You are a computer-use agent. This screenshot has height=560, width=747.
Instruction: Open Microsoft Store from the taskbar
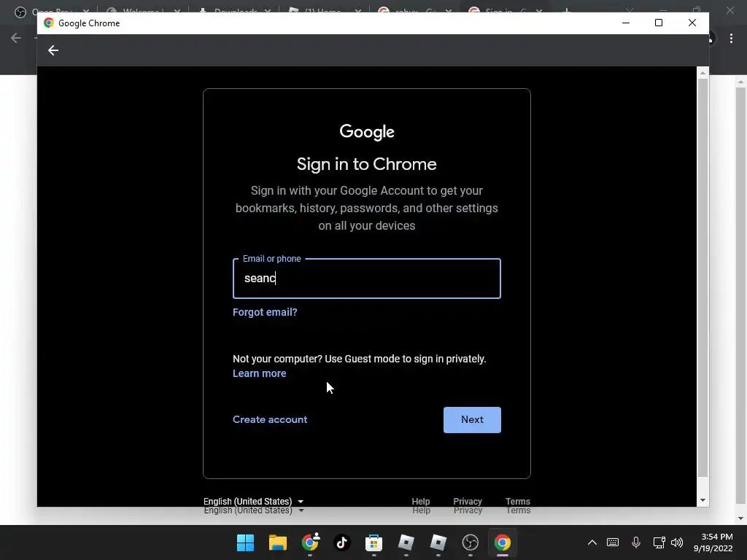pyautogui.click(x=374, y=542)
